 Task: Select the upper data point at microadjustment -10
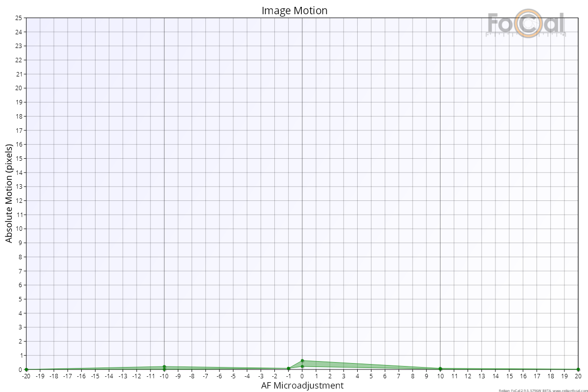click(164, 367)
